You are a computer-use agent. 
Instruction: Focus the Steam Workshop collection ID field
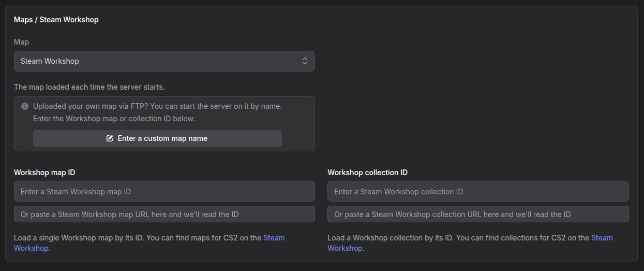pyautogui.click(x=478, y=191)
